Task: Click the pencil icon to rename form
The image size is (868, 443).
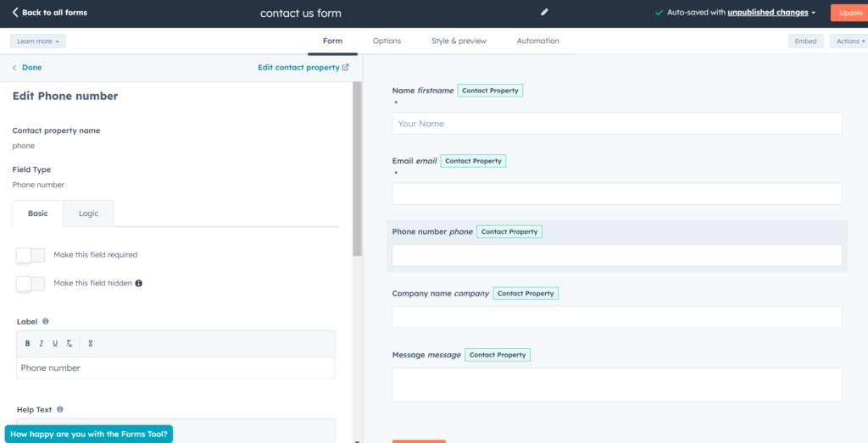Action: coord(545,13)
